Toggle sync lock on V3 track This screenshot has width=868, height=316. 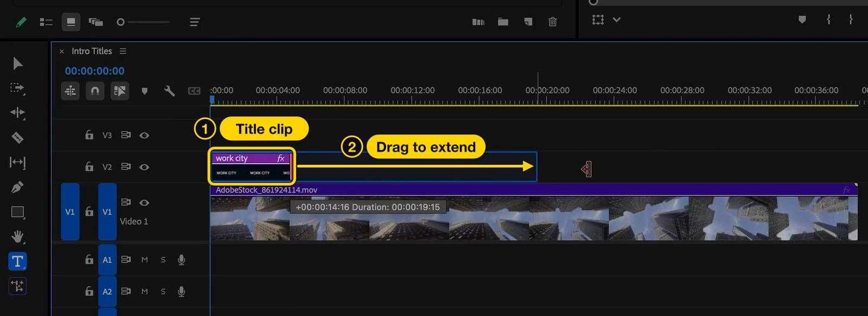click(x=126, y=135)
